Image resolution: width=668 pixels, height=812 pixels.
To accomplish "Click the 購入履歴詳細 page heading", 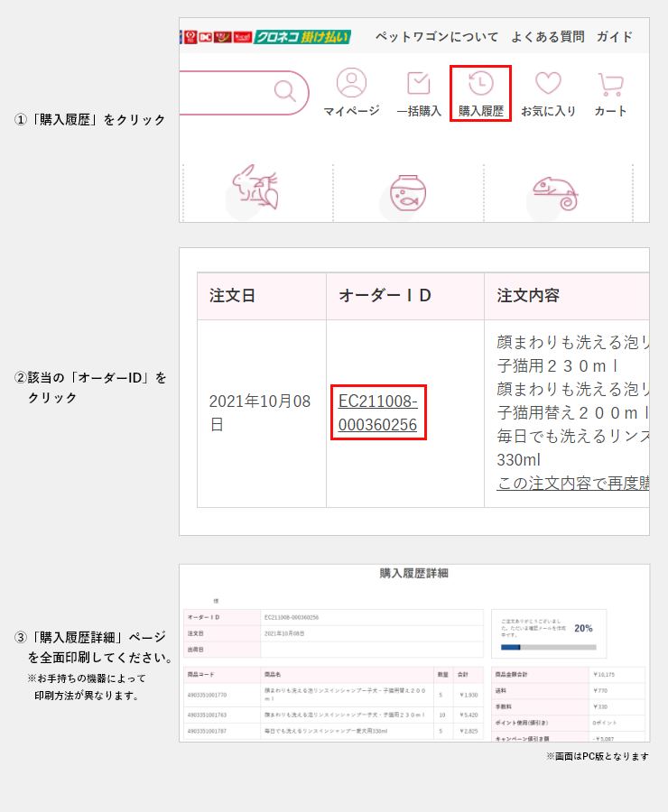I will pyautogui.click(x=413, y=573).
